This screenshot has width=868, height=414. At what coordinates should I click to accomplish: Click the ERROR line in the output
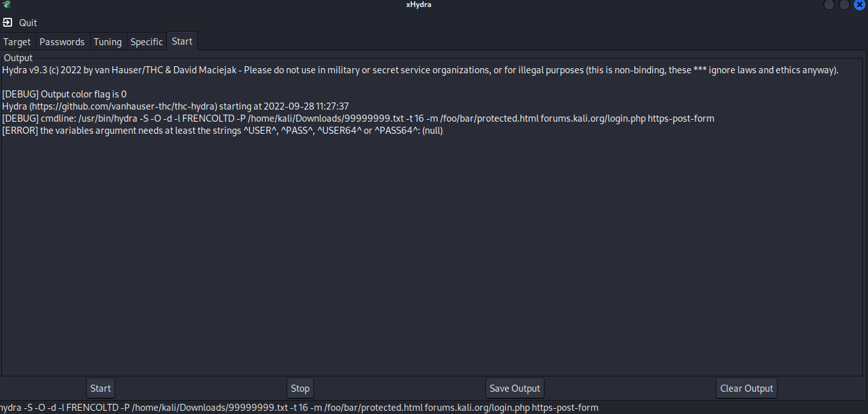tap(222, 131)
